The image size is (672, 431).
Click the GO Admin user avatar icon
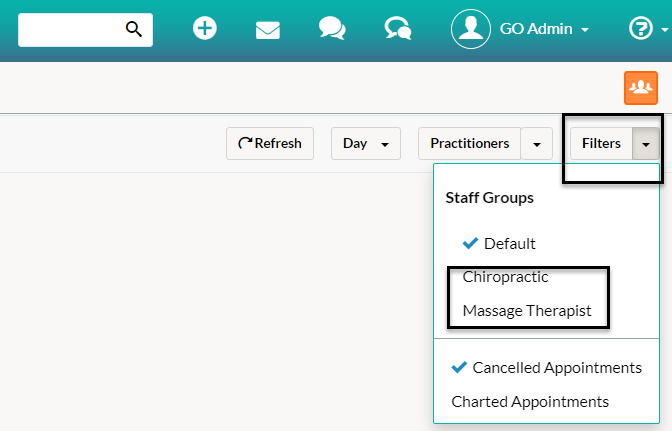(x=471, y=29)
